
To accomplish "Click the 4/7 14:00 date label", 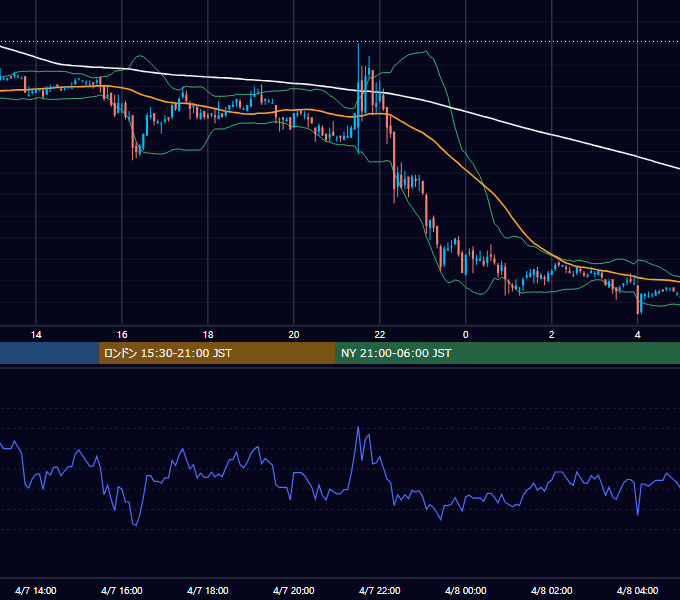I will pyautogui.click(x=36, y=590).
